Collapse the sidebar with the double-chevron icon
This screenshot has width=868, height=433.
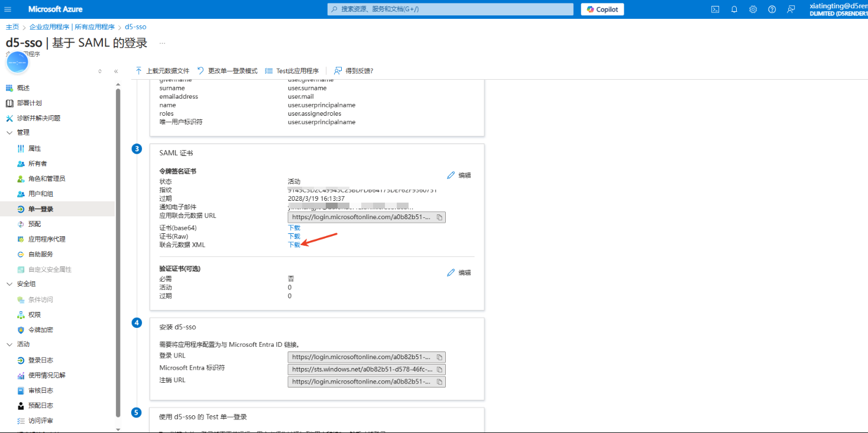pos(116,71)
